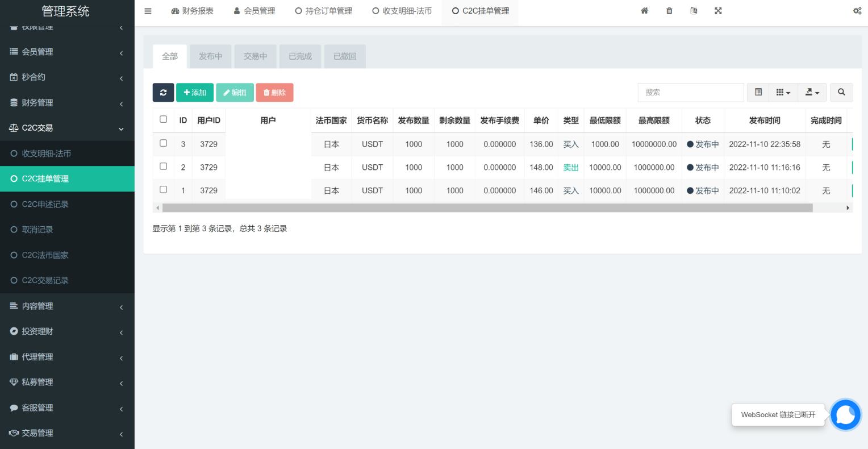Expand the 财务管理 sidebar menu
The image size is (868, 449).
click(67, 103)
